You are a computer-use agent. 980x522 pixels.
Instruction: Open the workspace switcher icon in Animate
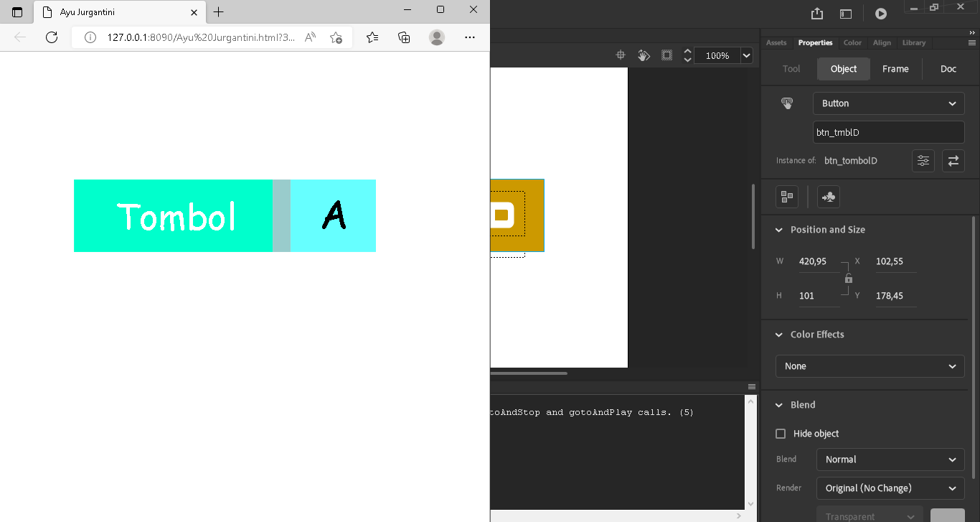(846, 14)
